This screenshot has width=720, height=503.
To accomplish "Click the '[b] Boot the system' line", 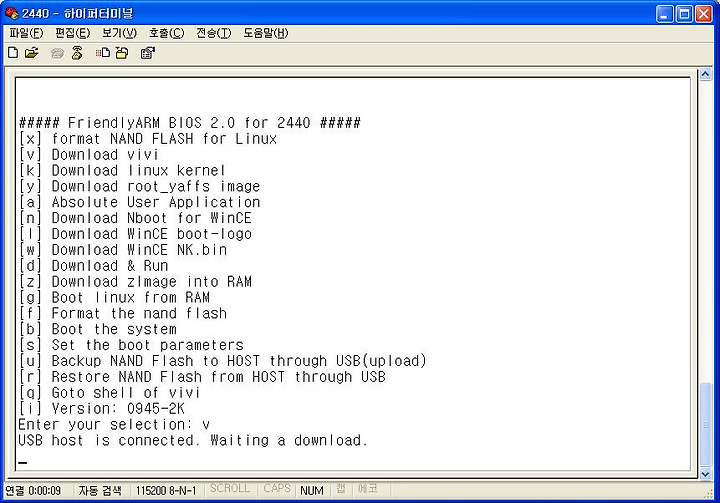I will pyautogui.click(x=97, y=329).
